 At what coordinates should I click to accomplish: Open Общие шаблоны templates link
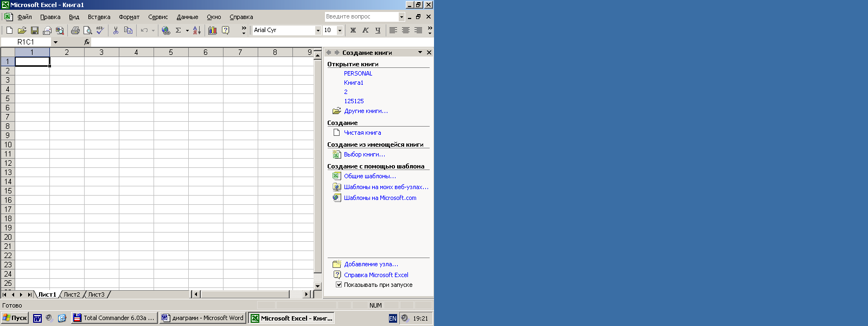(369, 176)
